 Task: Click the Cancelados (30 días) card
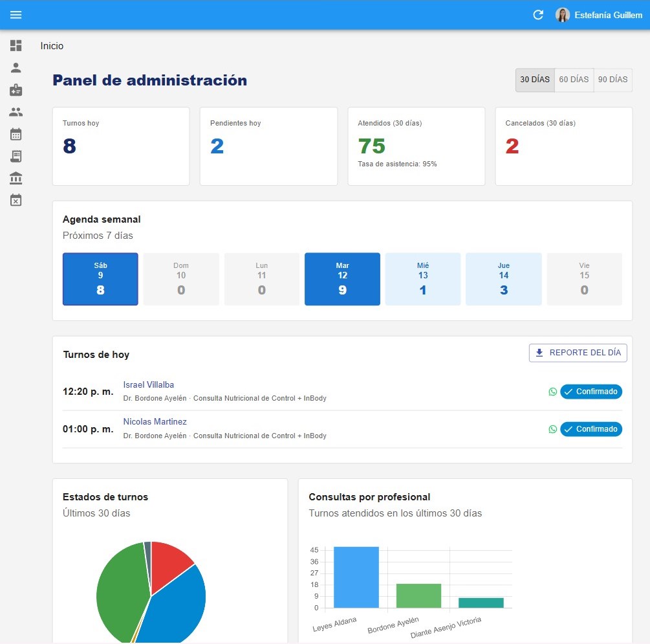[x=564, y=146]
